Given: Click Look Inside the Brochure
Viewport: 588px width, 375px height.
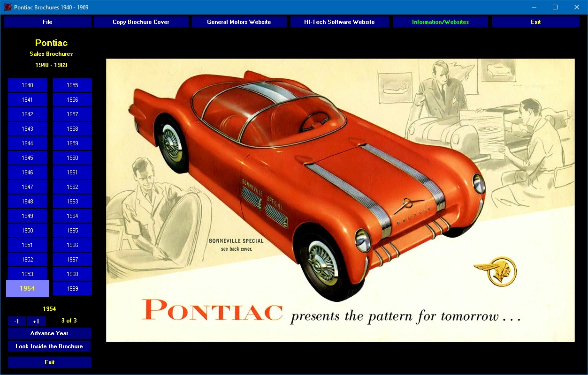Looking at the screenshot, I should pyautogui.click(x=49, y=346).
